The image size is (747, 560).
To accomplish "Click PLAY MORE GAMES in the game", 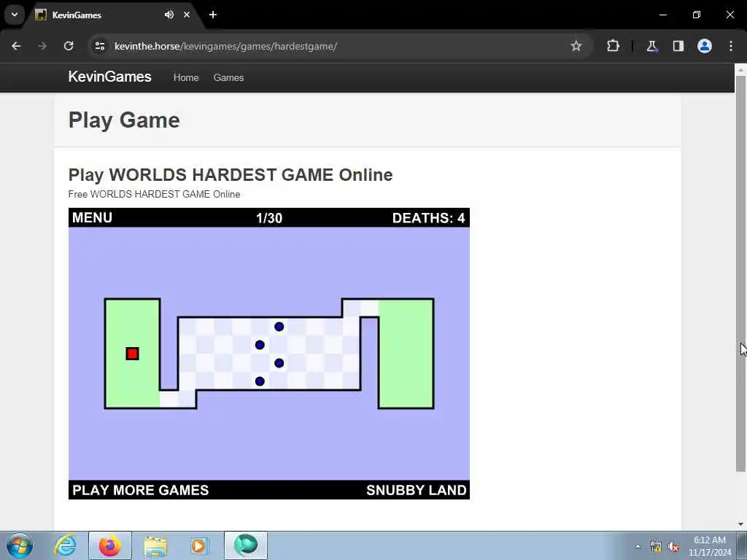I will coord(141,490).
